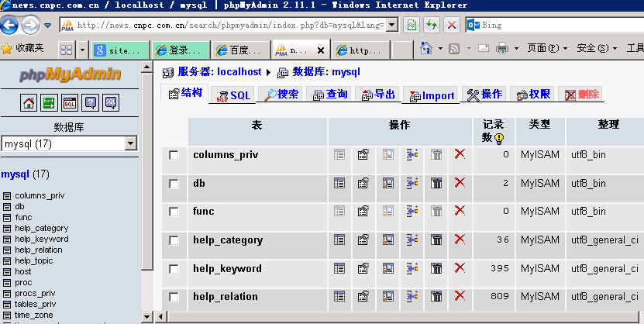644x324 pixels.
Task: Drop the help_relation table red X
Action: pyautogui.click(x=460, y=295)
